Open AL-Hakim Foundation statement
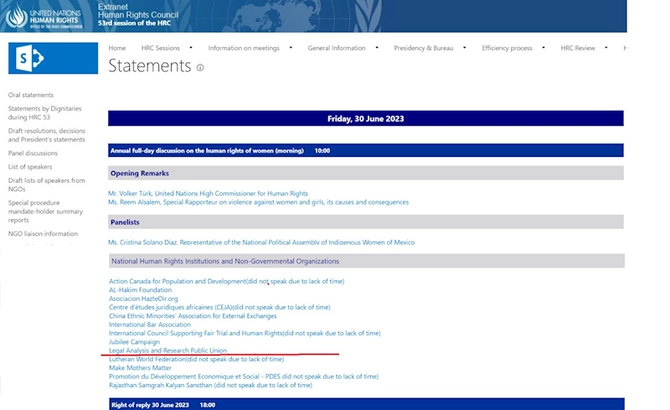The image size is (670, 410). coord(140,290)
